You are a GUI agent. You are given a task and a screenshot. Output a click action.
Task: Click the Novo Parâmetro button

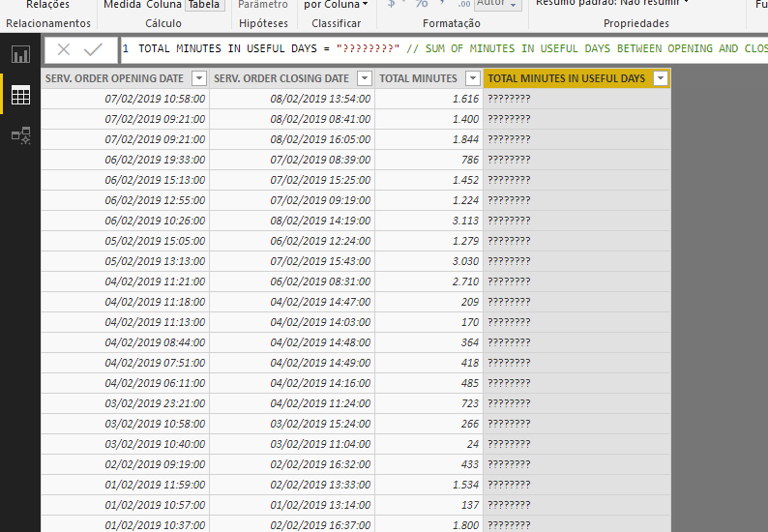coord(263,5)
